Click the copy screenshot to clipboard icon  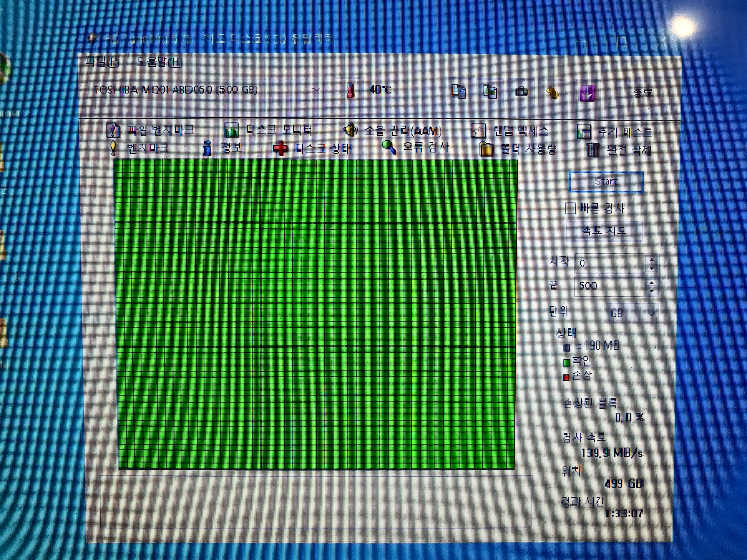coord(490,91)
